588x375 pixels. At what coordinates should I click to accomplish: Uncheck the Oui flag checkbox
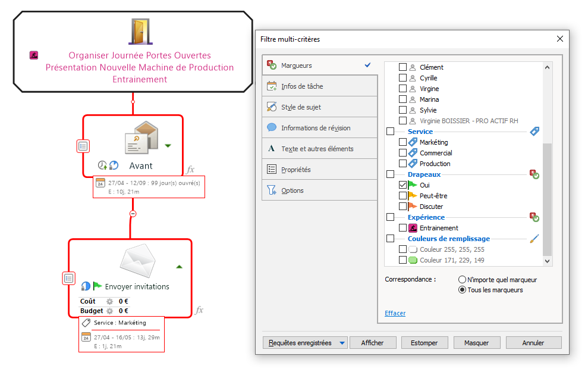[403, 185]
